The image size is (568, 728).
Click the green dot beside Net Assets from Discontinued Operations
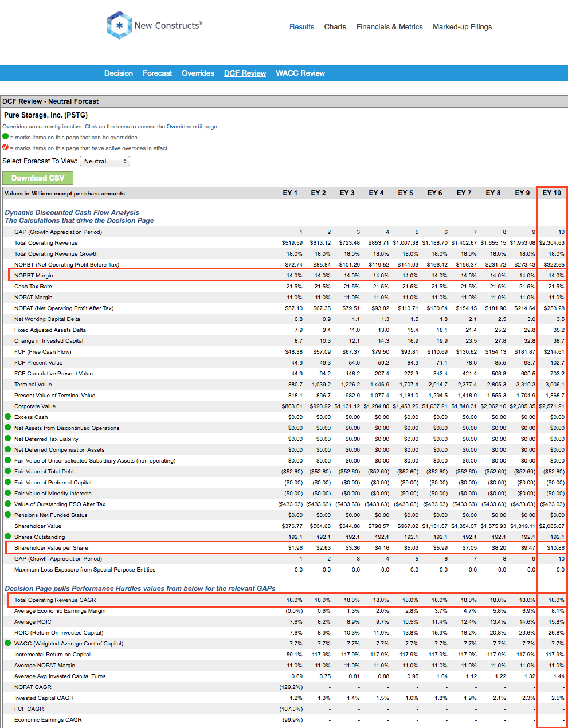(8, 428)
